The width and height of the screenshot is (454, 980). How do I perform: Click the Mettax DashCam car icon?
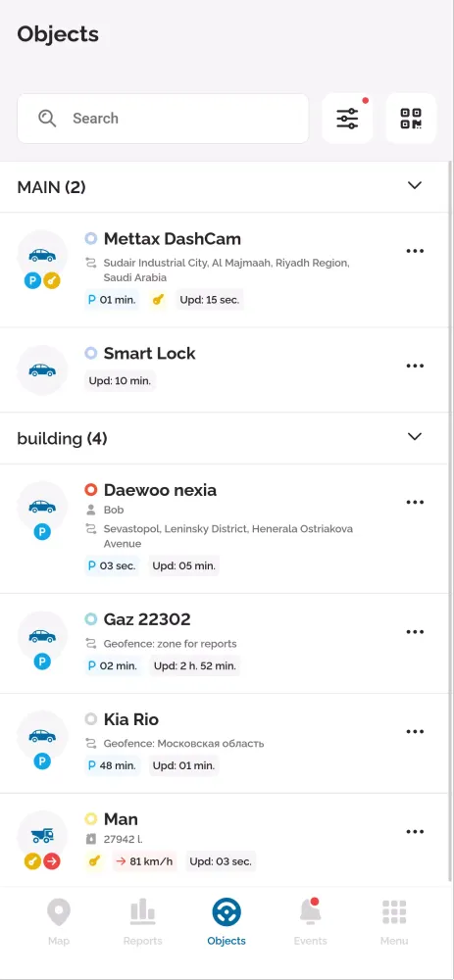[x=42, y=255]
